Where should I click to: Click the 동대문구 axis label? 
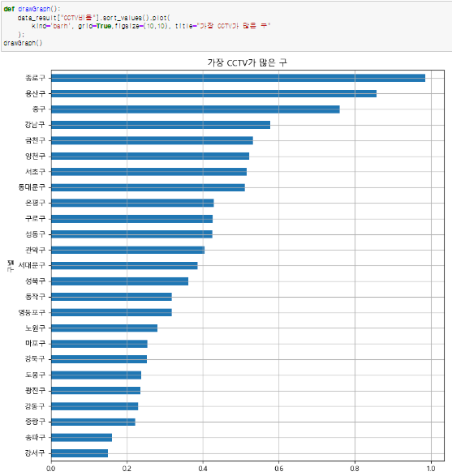click(x=32, y=187)
